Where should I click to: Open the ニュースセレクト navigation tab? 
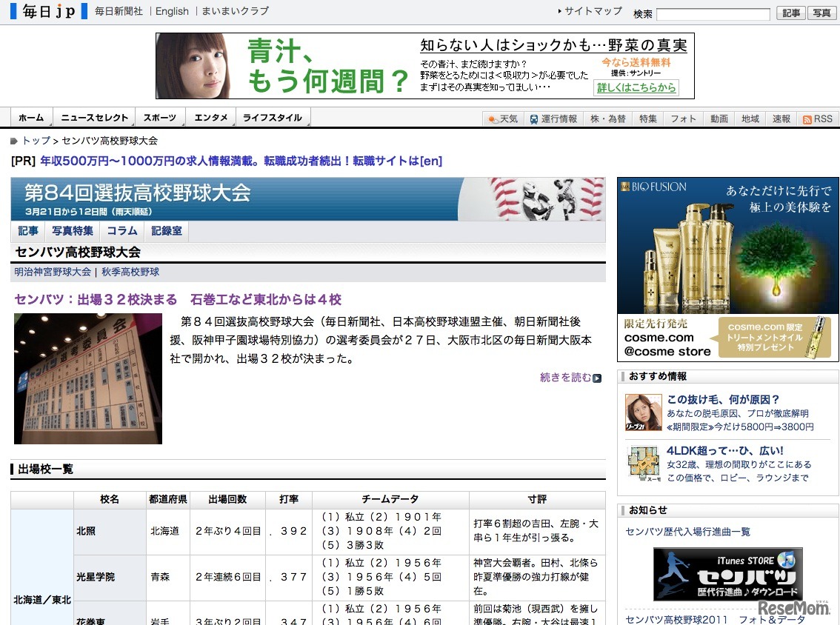tap(94, 117)
